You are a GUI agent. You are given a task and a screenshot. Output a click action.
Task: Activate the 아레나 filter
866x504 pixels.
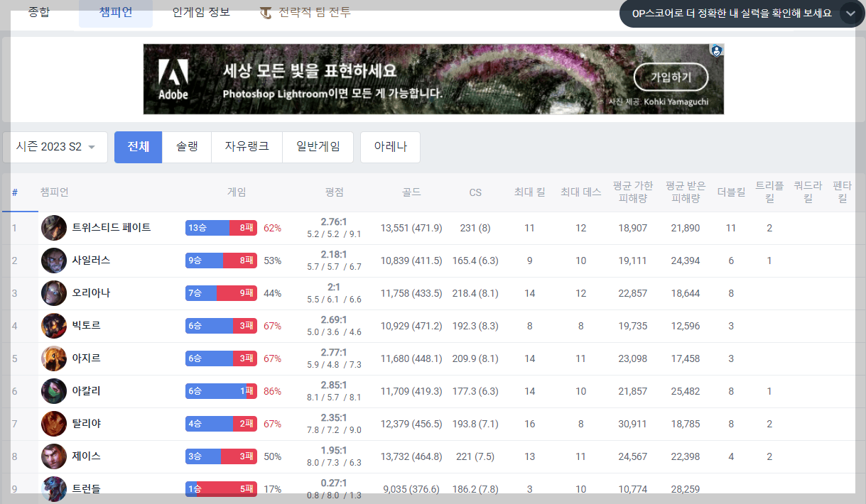[x=390, y=147]
